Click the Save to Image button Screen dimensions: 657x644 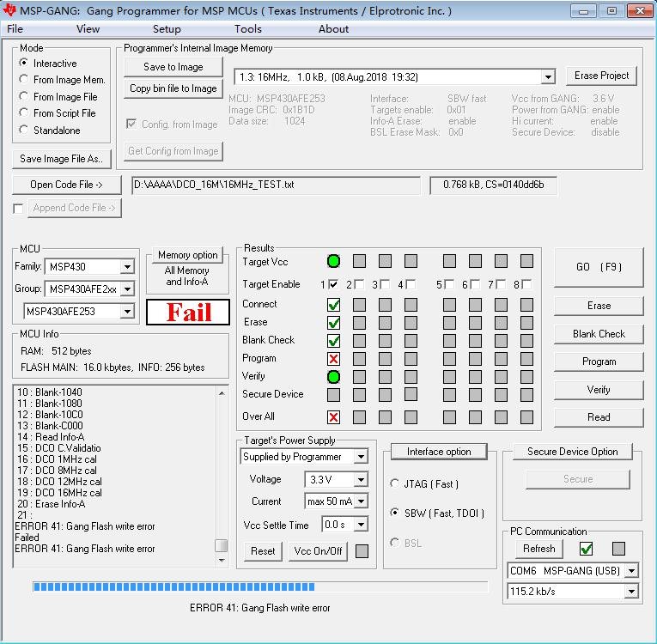click(173, 67)
